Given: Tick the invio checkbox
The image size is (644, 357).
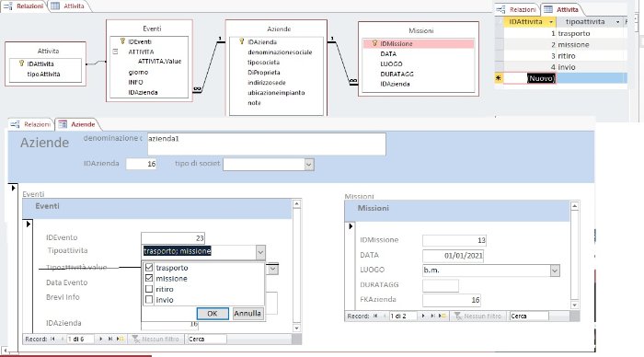Looking at the screenshot, I should point(149,300).
